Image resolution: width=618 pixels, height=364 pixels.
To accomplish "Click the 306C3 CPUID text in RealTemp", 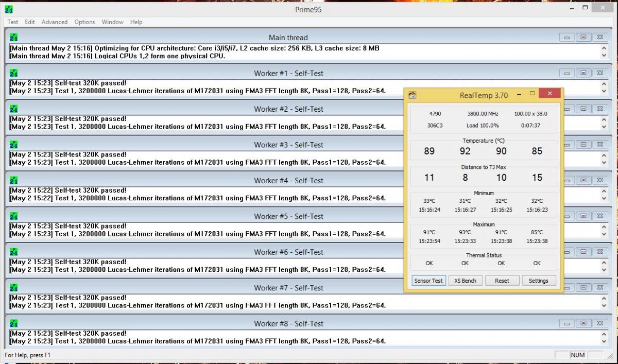I will [x=435, y=125].
